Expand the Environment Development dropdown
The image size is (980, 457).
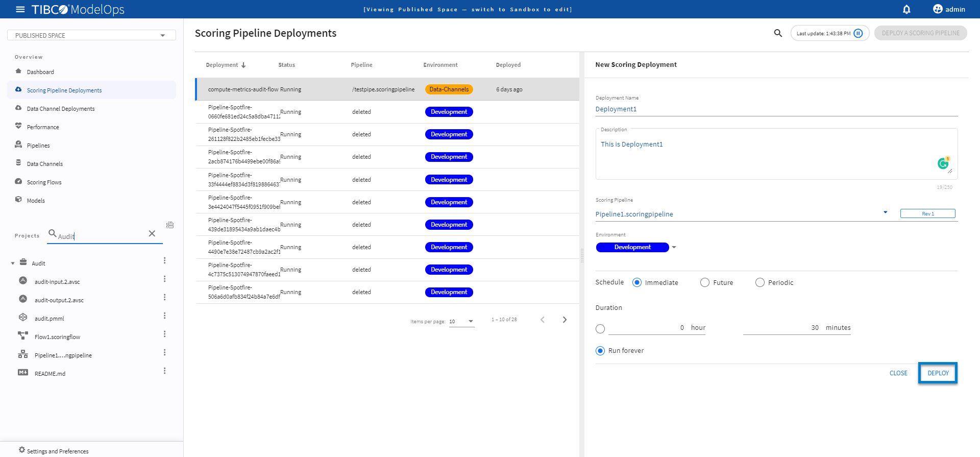(674, 247)
